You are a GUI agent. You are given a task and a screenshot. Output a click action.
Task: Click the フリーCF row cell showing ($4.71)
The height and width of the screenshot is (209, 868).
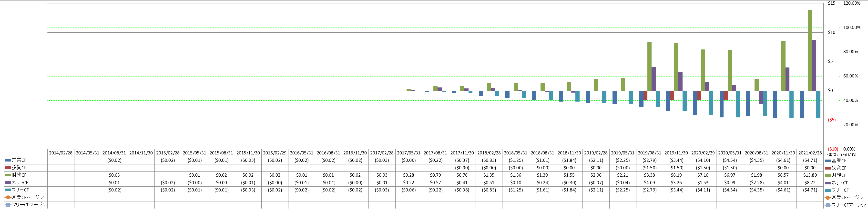coord(810,190)
